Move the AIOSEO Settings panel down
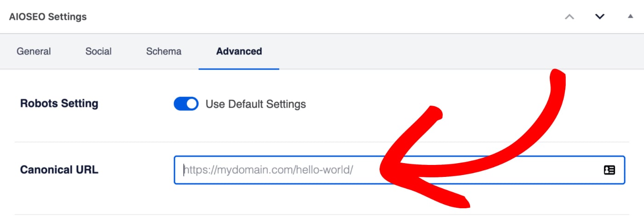 [x=600, y=17]
